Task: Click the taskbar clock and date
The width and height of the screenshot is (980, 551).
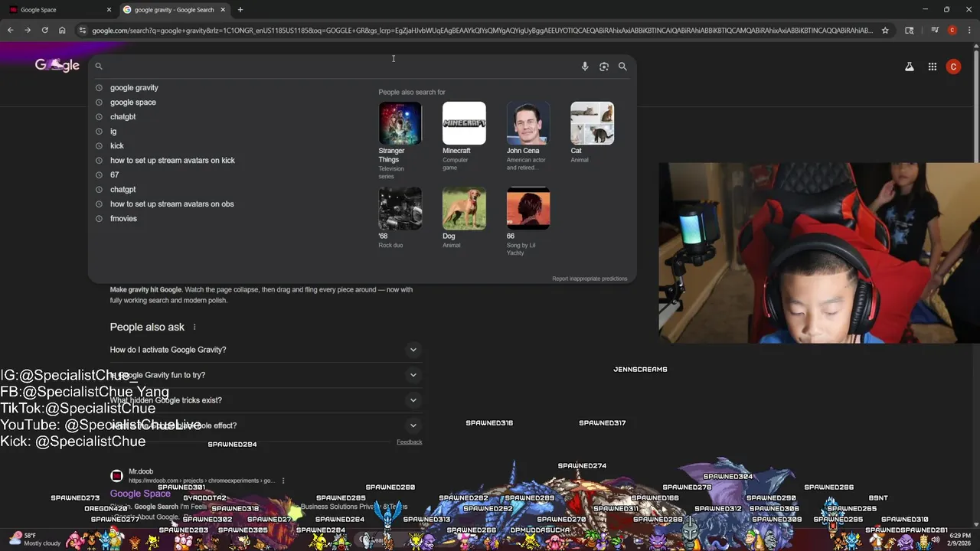Action: 961,540
